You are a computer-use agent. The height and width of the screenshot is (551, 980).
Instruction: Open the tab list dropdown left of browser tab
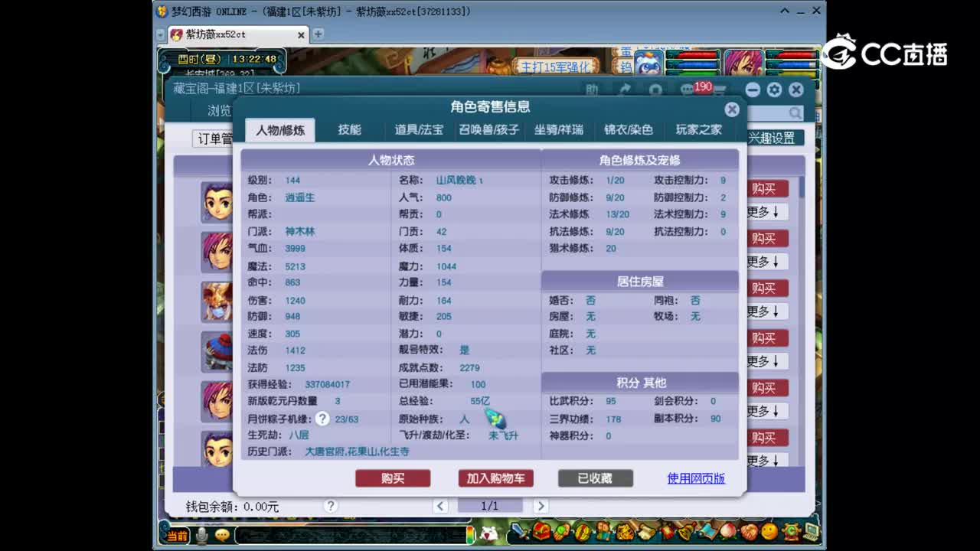[x=160, y=34]
